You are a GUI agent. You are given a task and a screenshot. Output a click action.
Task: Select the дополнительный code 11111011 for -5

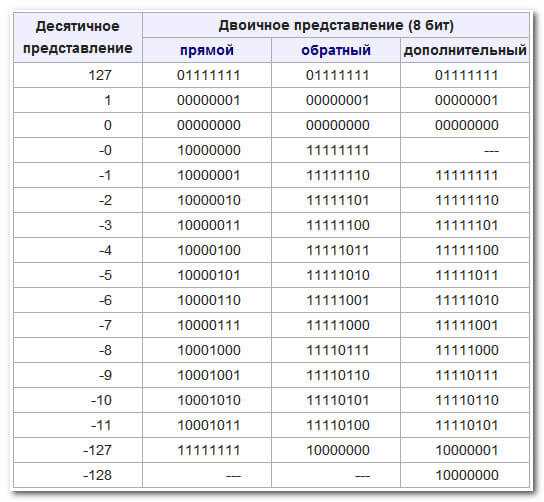467,275
